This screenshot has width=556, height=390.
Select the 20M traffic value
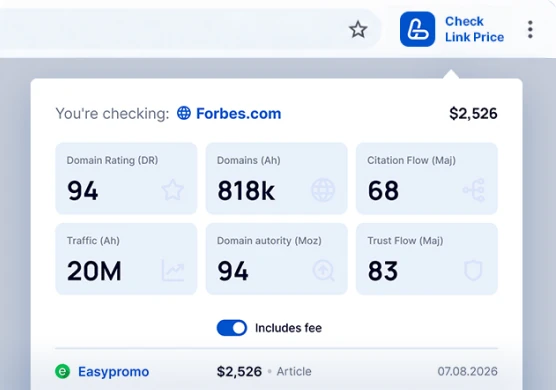(94, 271)
